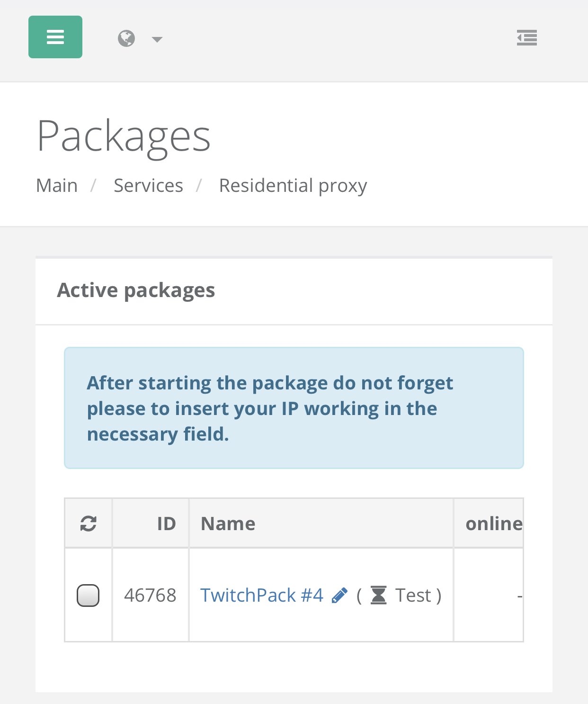
Task: Click the package ID 46768 cell
Action: [150, 596]
